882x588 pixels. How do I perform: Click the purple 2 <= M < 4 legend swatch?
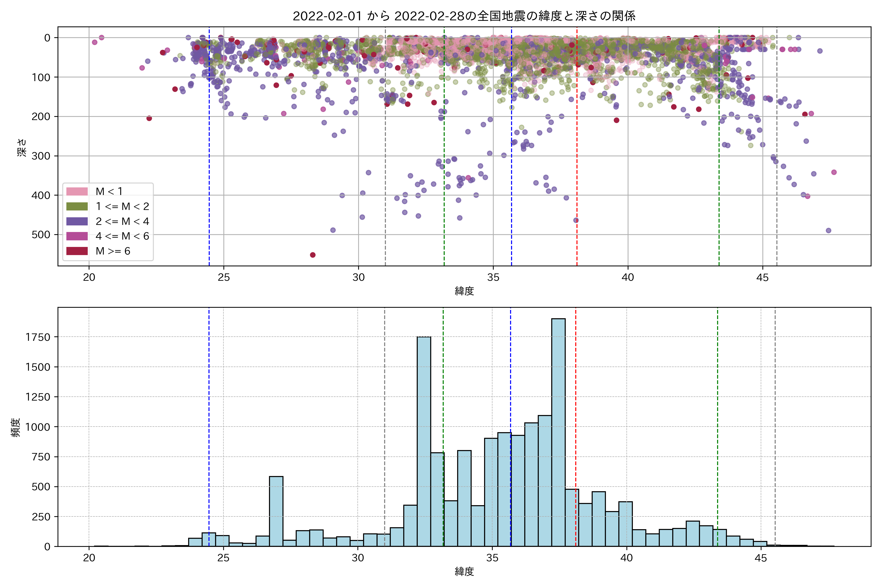[x=77, y=221]
